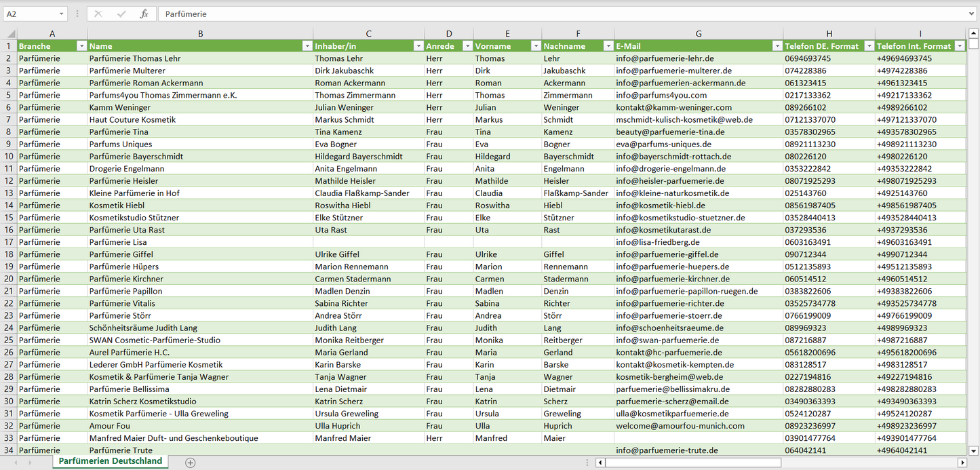
Task: Select the Parfümerien Deutschland sheet tab
Action: coord(110,461)
